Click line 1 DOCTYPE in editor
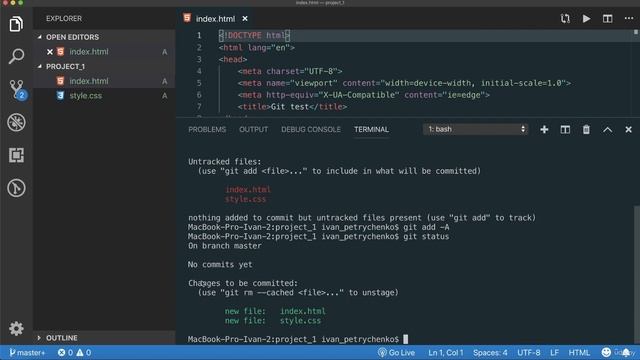This screenshot has height=360, width=640. pyautogui.click(x=254, y=36)
